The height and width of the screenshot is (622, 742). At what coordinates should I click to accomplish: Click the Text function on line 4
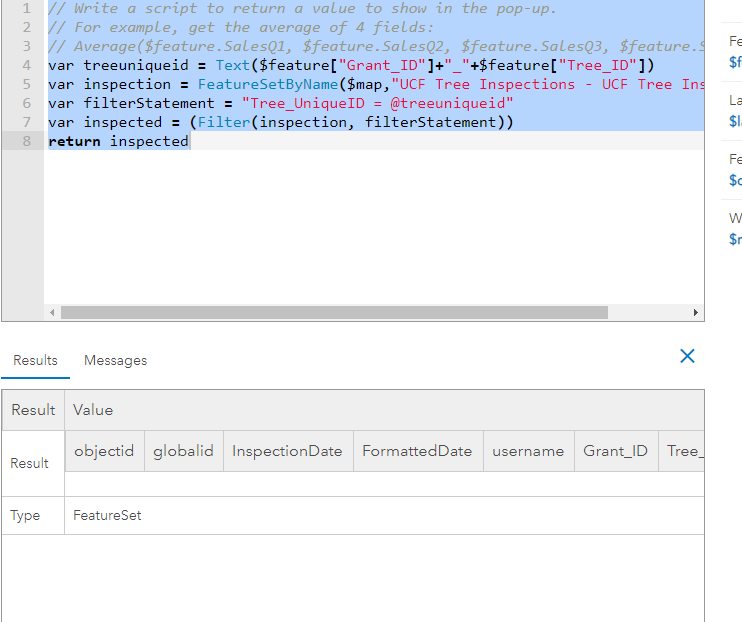pyautogui.click(x=232, y=65)
